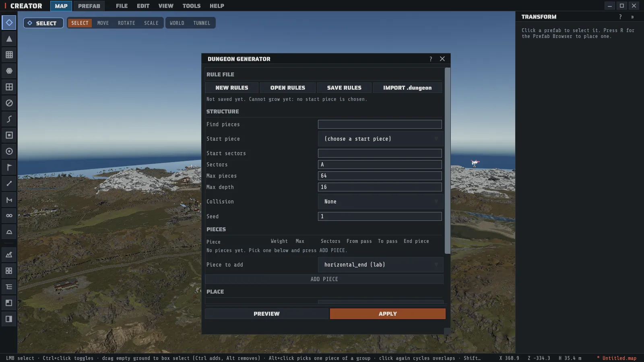Focus the Start sectors input field
Image resolution: width=644 pixels, height=362 pixels.
pos(380,153)
